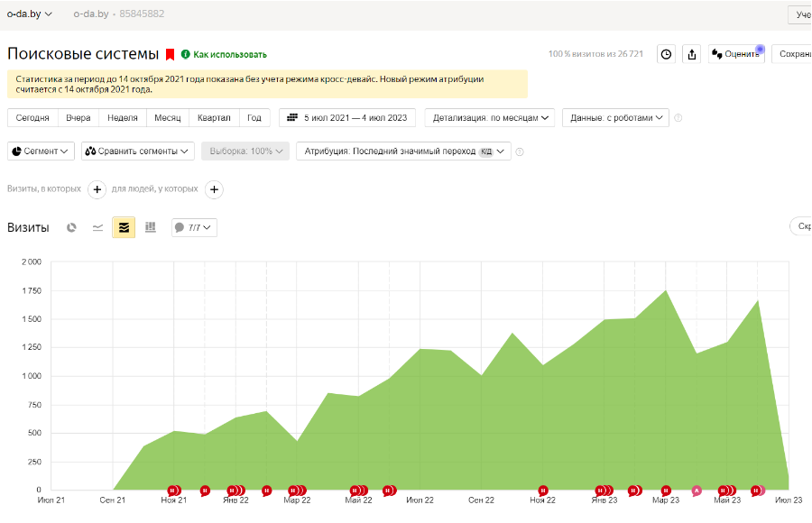Open the 'Как использовать' help link
The width and height of the screenshot is (812, 523).
(x=230, y=54)
